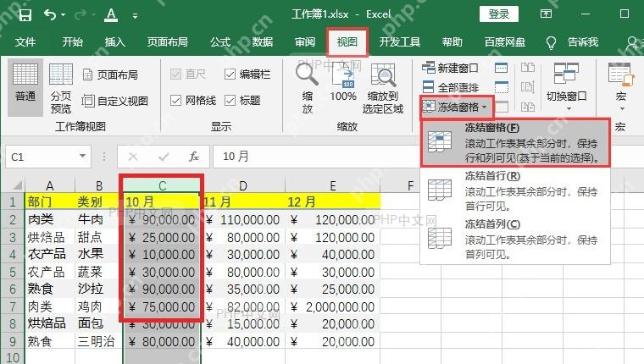Click the font color A icon
This screenshot has width=644, height=364.
pos(110,15)
